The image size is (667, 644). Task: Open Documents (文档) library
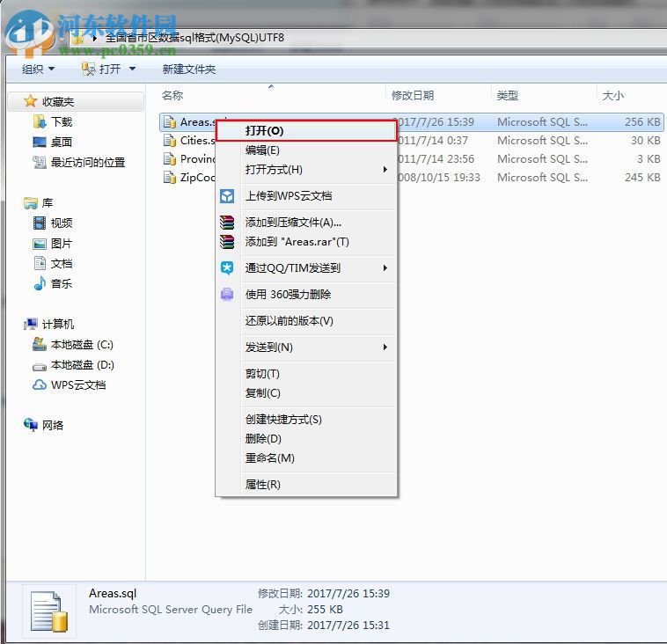click(53, 264)
